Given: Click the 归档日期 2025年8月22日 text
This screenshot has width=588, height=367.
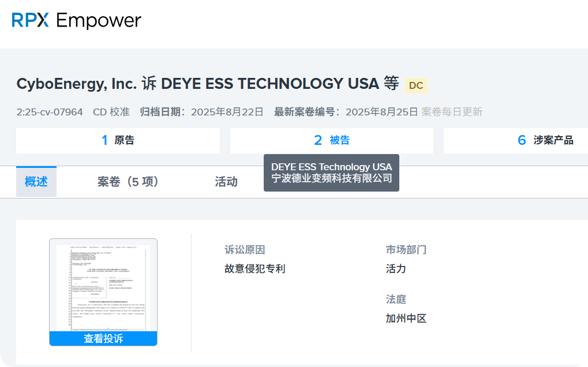Looking at the screenshot, I should 202,112.
